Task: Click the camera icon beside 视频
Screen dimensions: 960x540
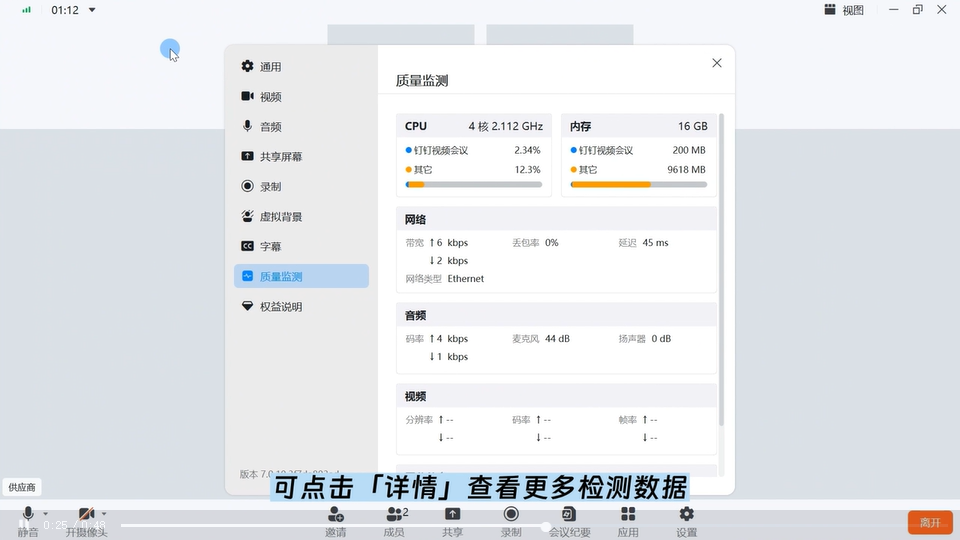Action: click(247, 96)
